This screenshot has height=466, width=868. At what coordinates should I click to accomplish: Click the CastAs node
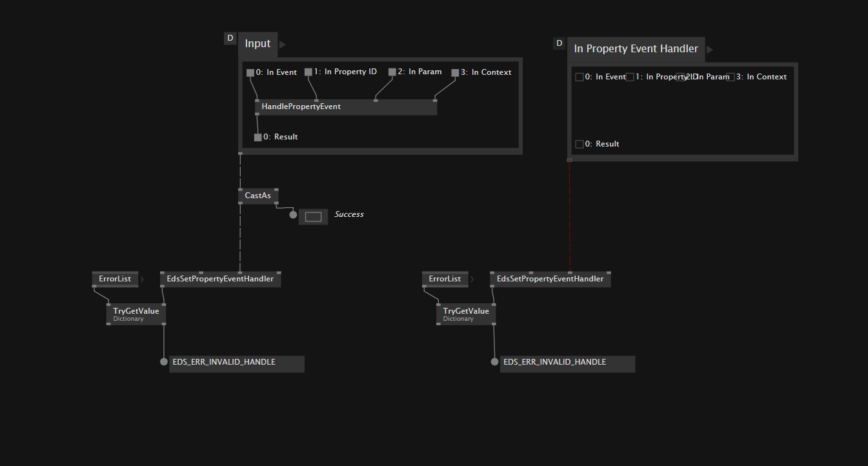pyautogui.click(x=257, y=195)
